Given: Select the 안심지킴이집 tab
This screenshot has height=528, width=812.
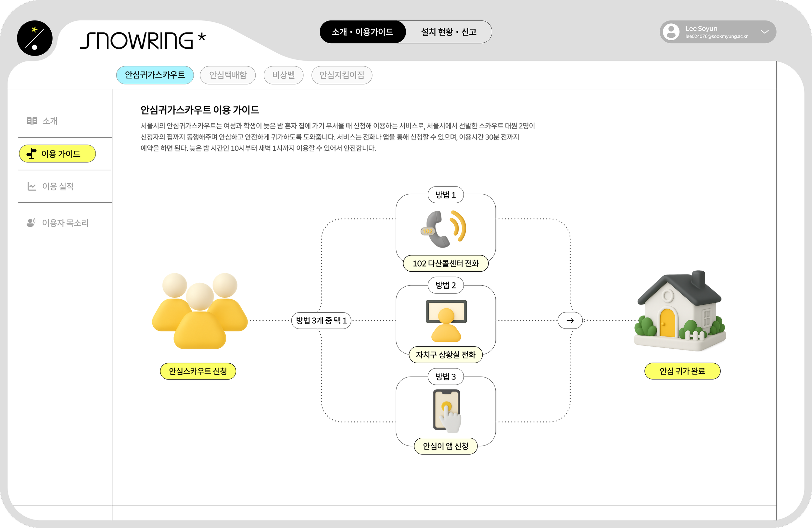Looking at the screenshot, I should 341,75.
